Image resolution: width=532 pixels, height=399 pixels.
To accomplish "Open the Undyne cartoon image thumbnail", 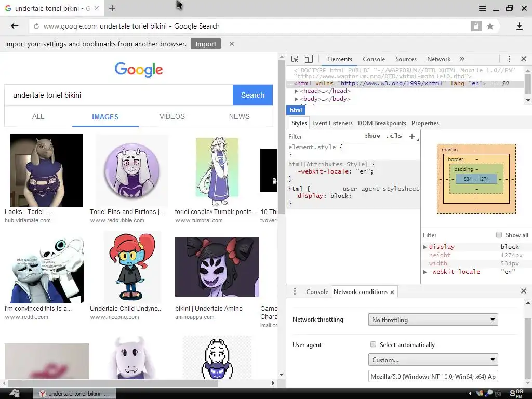I will pos(132,267).
